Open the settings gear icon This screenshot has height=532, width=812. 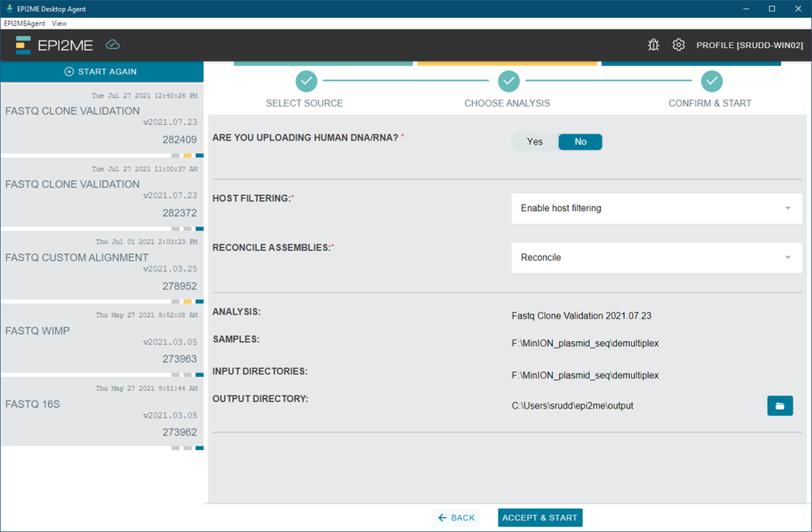(678, 45)
